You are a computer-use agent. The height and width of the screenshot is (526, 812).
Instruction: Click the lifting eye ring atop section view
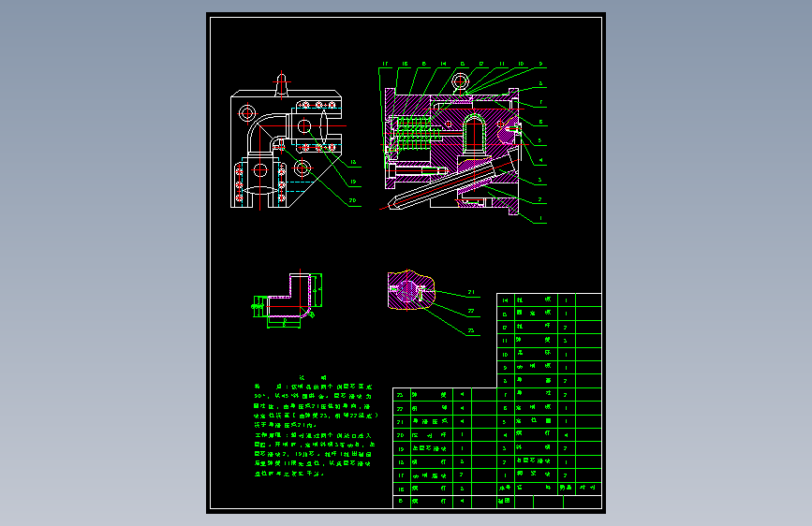point(459,81)
